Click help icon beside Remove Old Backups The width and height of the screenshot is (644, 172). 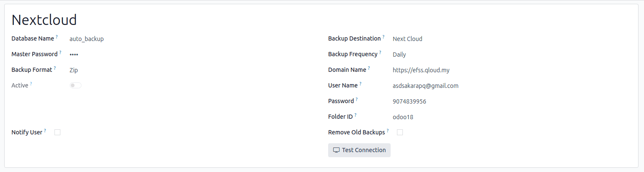(388, 131)
